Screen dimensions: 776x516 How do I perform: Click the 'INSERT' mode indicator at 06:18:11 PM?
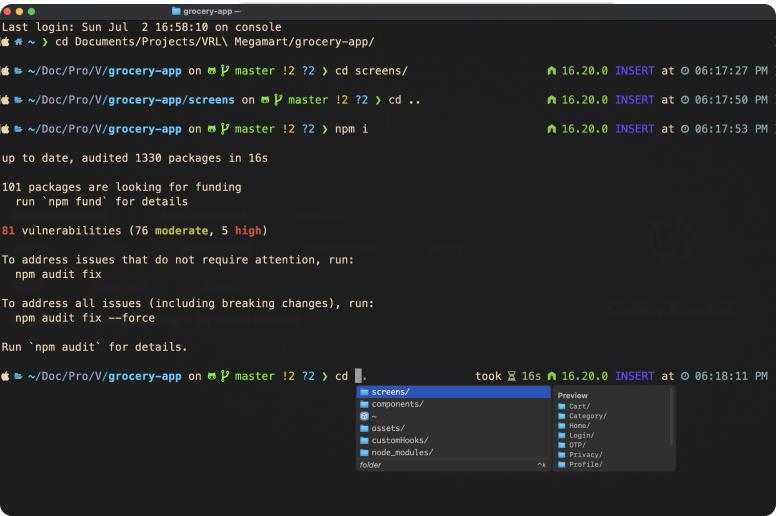634,376
